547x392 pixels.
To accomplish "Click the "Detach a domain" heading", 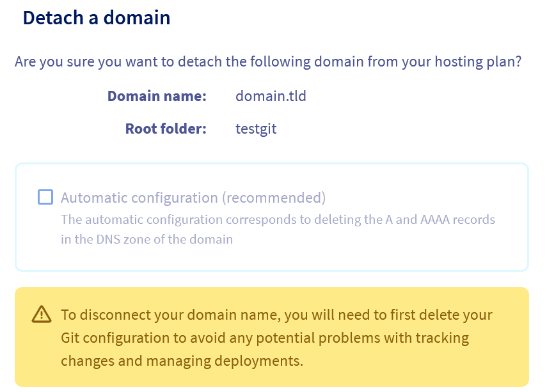I will pyautogui.click(x=97, y=17).
